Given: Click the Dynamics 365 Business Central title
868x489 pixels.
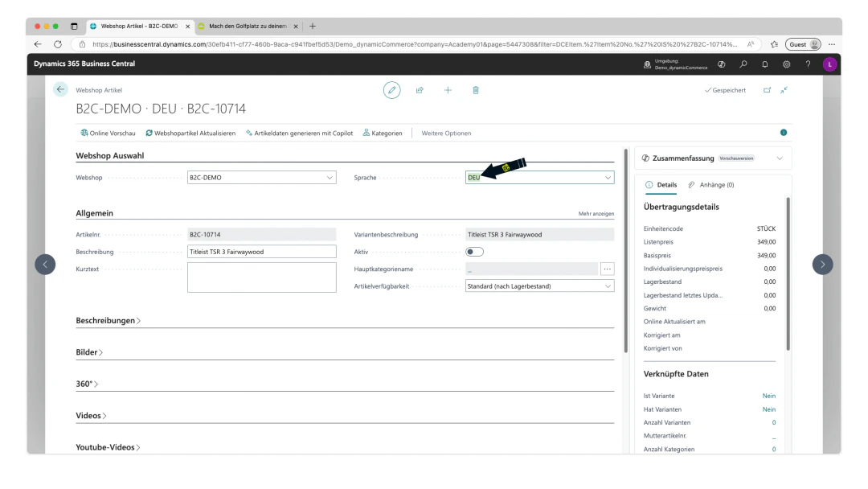Looking at the screenshot, I should (84, 64).
